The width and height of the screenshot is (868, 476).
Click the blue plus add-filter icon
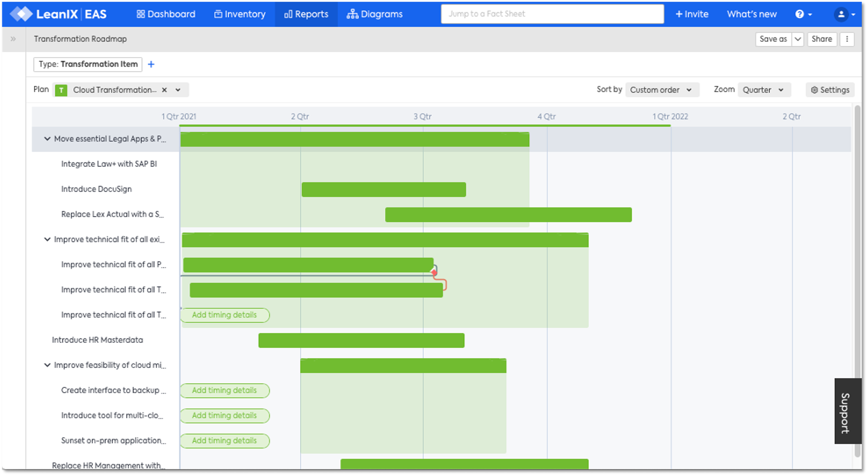(x=151, y=64)
